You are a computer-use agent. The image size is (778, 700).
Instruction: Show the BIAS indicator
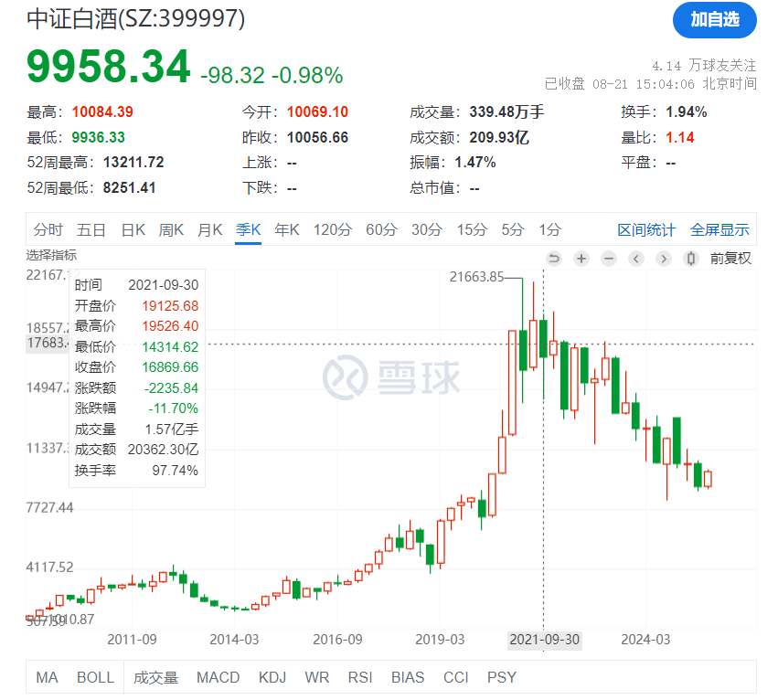[408, 677]
